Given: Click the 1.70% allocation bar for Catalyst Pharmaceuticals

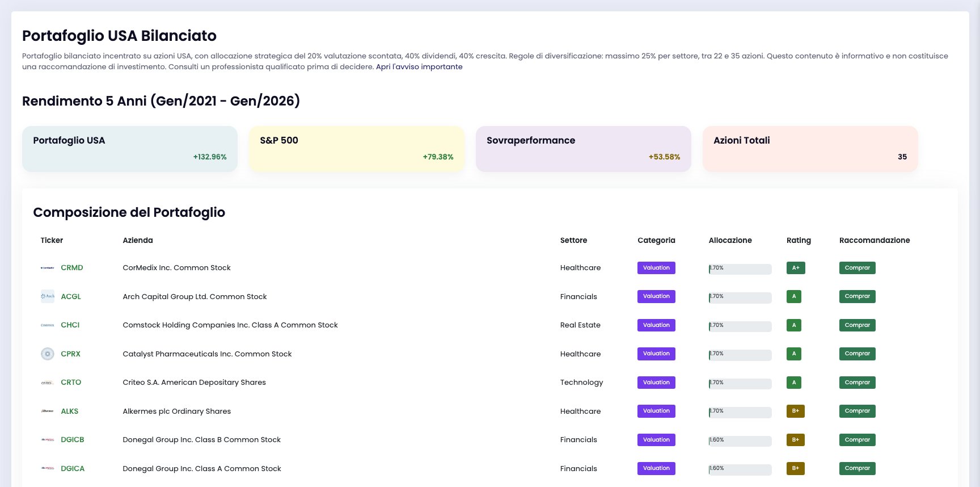Looking at the screenshot, I should point(740,355).
